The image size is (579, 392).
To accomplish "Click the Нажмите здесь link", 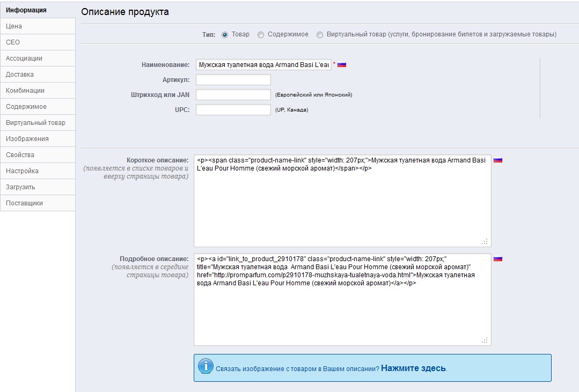I will point(413,368).
